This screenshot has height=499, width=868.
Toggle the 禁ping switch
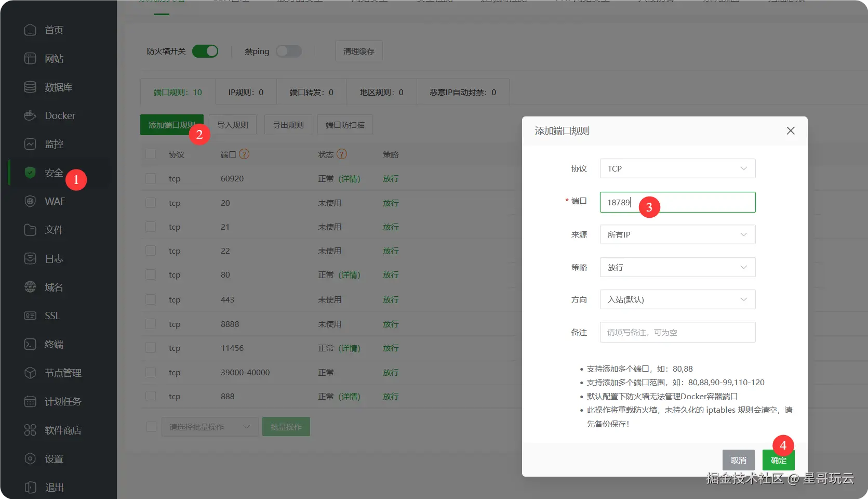[289, 51]
